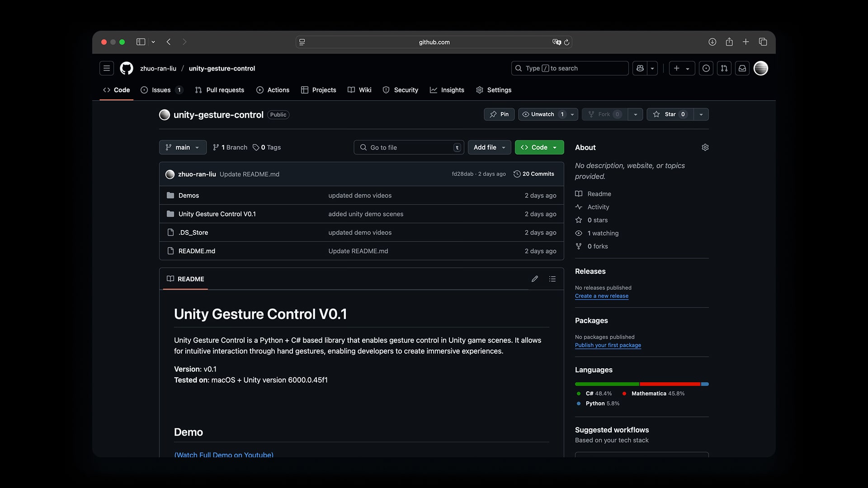Open the About settings gear icon
The image size is (868, 488).
click(x=705, y=147)
